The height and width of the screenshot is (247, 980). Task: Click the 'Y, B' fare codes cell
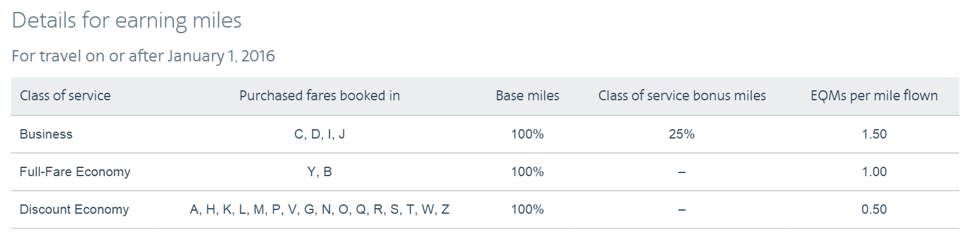click(x=320, y=172)
